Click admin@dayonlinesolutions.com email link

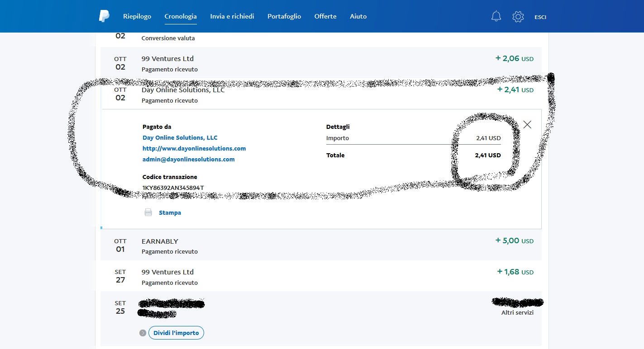[189, 159]
